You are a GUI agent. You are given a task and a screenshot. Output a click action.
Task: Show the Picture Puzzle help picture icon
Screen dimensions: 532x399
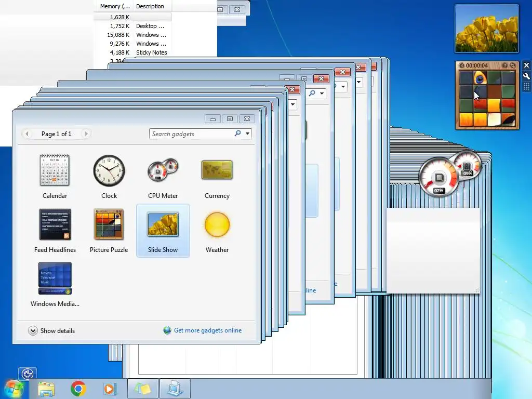pyautogui.click(x=505, y=65)
